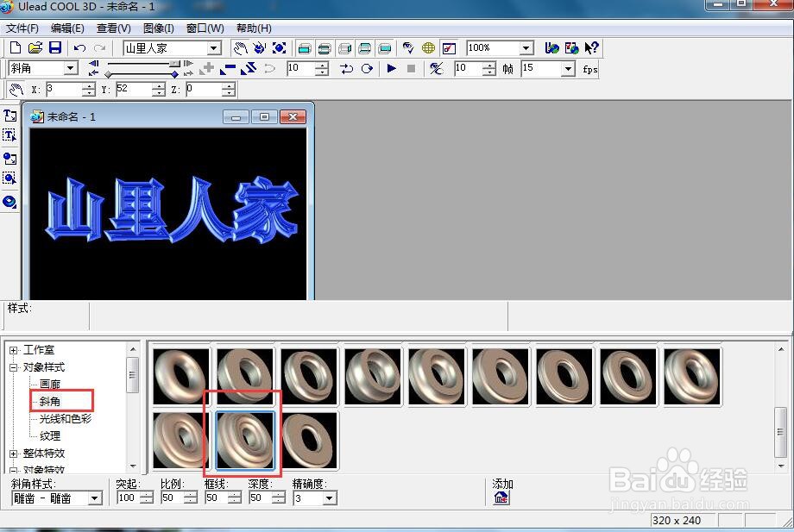Expand the 整体特效 tree node
794x532 pixels.
point(13,454)
